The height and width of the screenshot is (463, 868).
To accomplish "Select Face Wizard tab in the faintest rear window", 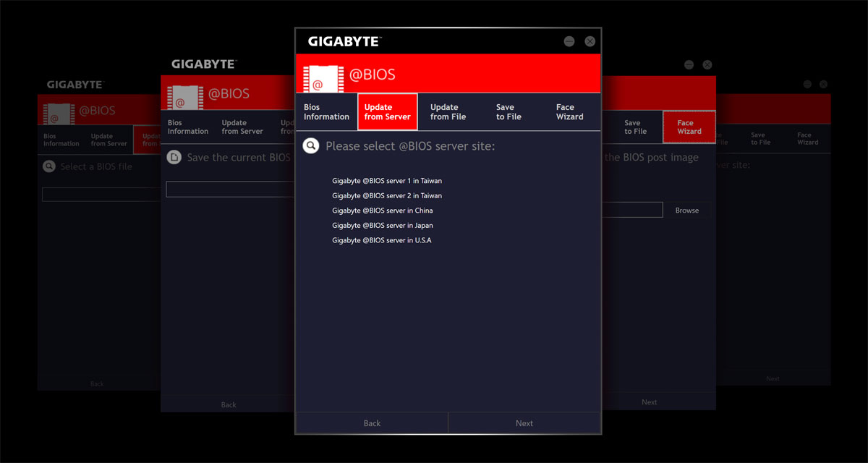I will (x=807, y=138).
